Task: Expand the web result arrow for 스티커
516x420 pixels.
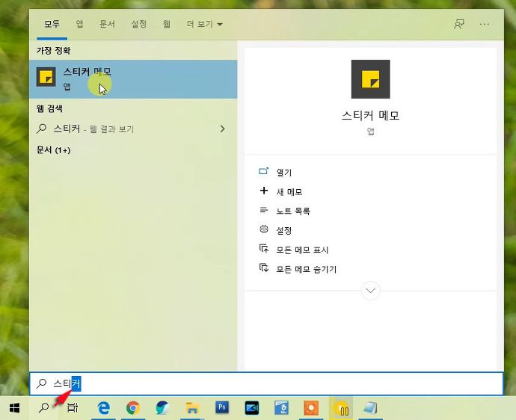Action: tap(223, 129)
